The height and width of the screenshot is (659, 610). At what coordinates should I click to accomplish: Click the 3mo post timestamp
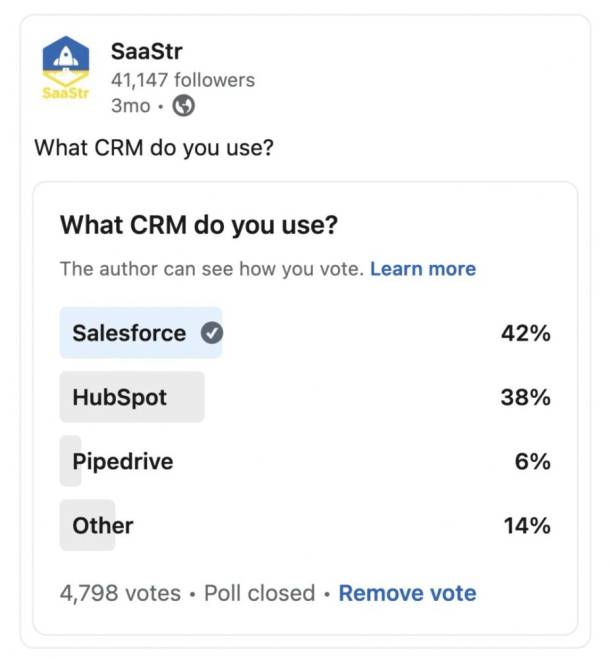pyautogui.click(x=128, y=106)
